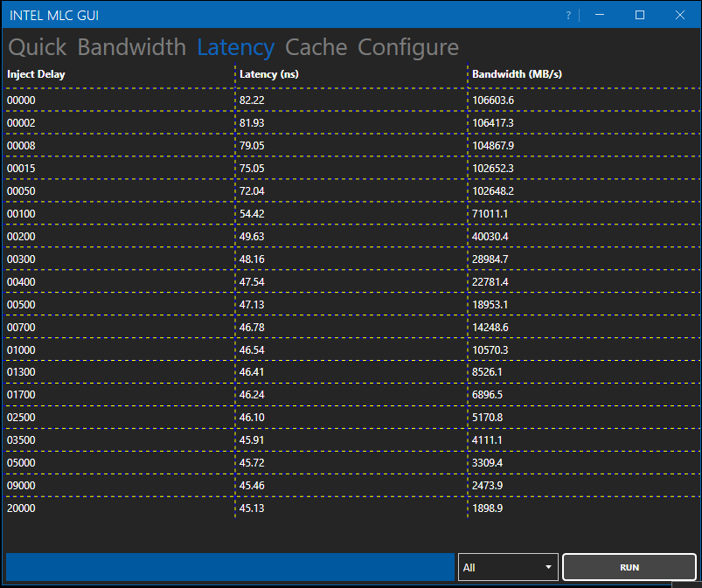Screen dimensions: 702x588
Task: Select latency value 45.13
Action: [x=252, y=508]
